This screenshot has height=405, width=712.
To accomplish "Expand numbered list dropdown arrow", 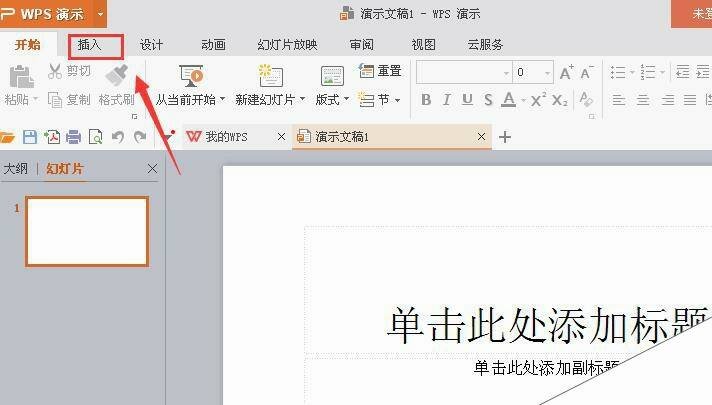I will [x=663, y=72].
